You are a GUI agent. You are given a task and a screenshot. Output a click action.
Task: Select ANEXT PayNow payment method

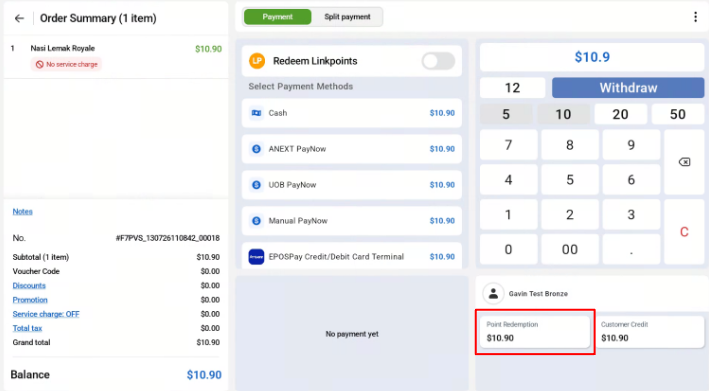pos(352,149)
